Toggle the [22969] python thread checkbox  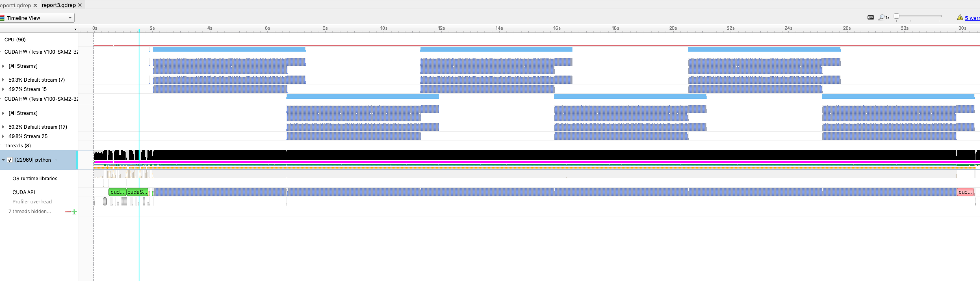click(x=10, y=160)
